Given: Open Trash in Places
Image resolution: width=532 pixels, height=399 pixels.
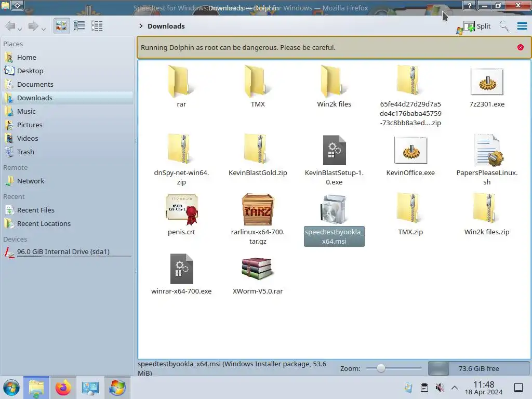Looking at the screenshot, I should coord(67,152).
